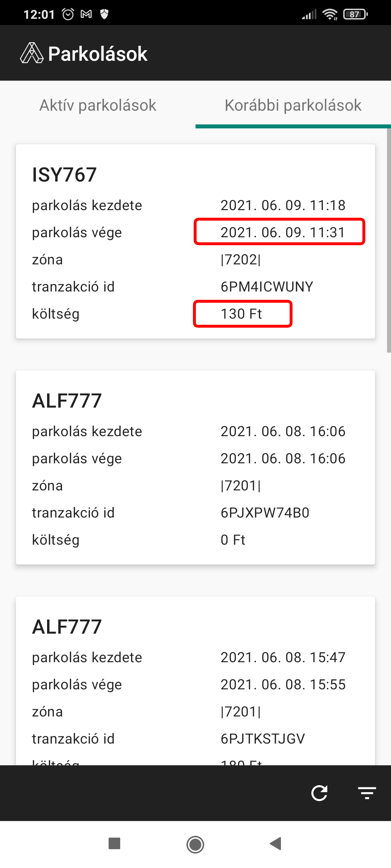This screenshot has width=391, height=868.
Task: Tap the 130 Ft cost value
Action: [x=241, y=314]
